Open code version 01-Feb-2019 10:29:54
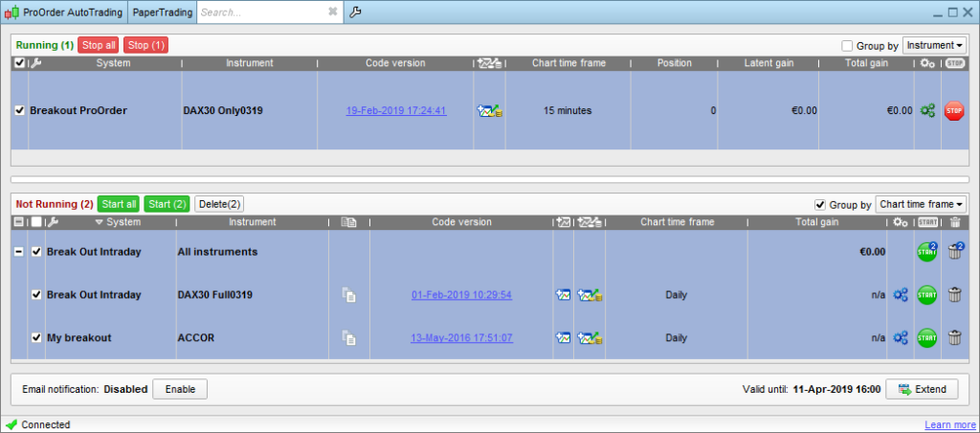980x433 pixels. [x=462, y=295]
